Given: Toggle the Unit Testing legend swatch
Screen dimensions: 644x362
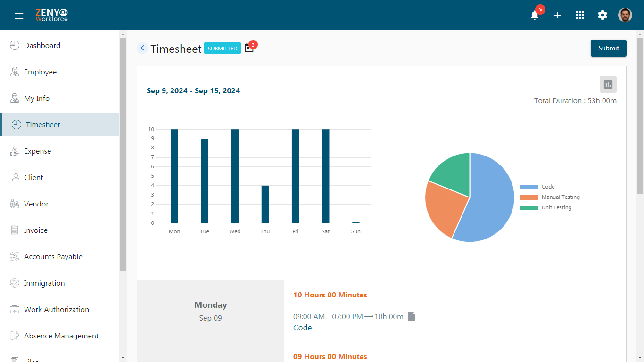Looking at the screenshot, I should 529,208.
